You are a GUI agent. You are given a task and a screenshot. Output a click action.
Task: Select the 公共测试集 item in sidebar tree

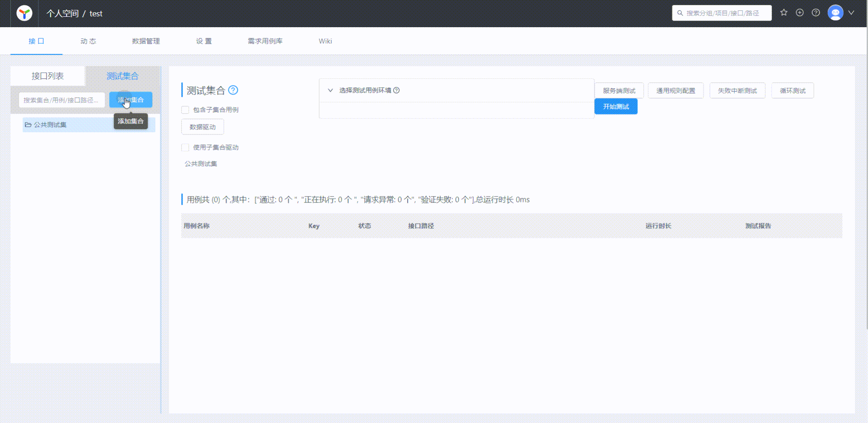[x=50, y=125]
